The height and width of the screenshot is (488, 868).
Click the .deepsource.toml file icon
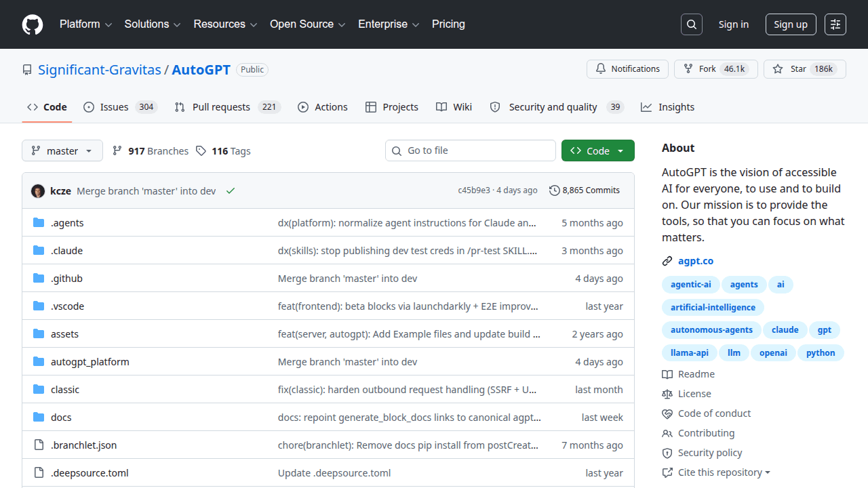pyautogui.click(x=39, y=473)
